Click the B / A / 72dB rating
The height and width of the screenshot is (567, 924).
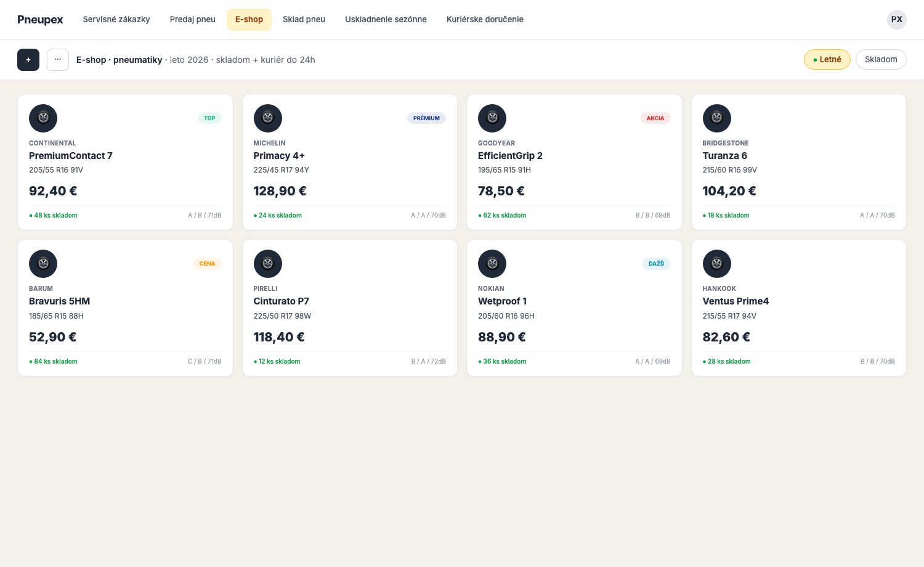click(429, 362)
